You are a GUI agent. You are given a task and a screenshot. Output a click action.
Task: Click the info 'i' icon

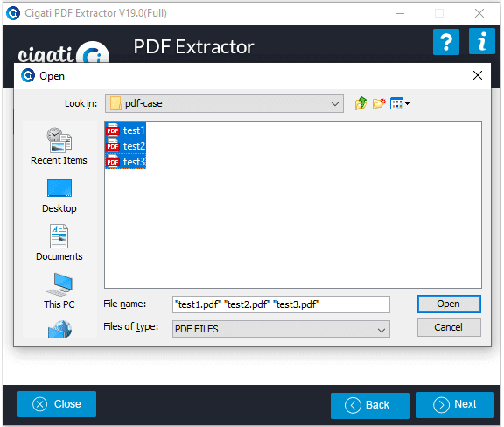[481, 41]
